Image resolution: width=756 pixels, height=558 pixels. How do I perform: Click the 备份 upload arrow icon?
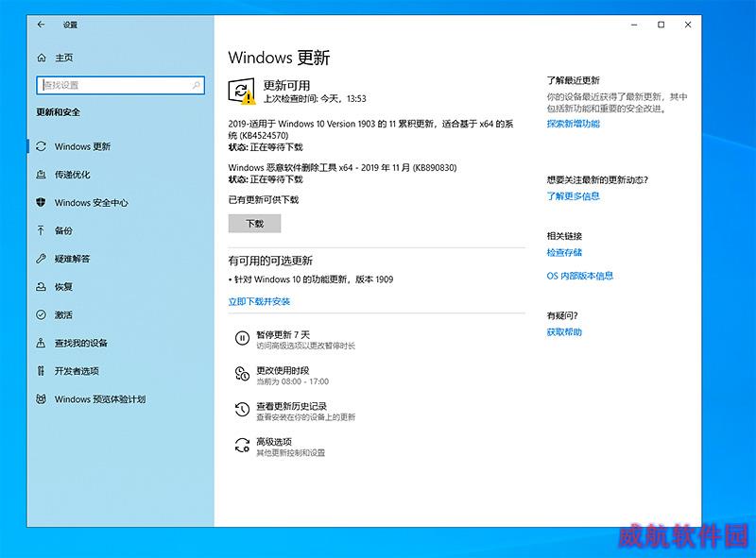42,230
